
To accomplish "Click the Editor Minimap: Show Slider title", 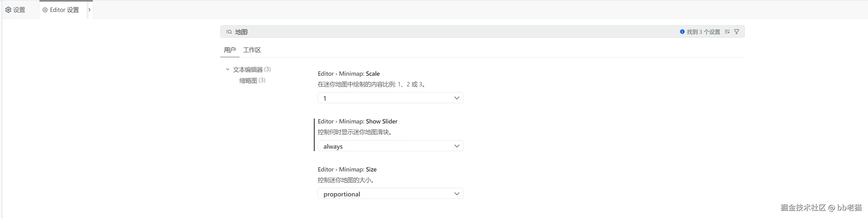I will click(357, 122).
